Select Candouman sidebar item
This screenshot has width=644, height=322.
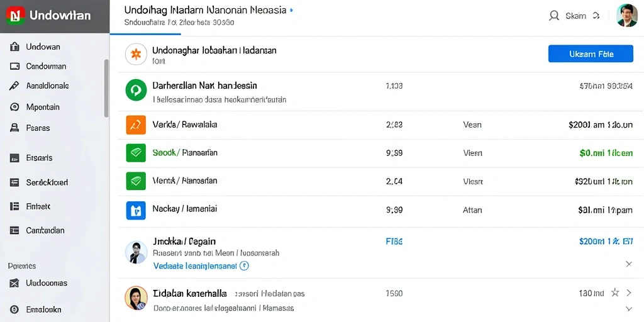tap(46, 66)
